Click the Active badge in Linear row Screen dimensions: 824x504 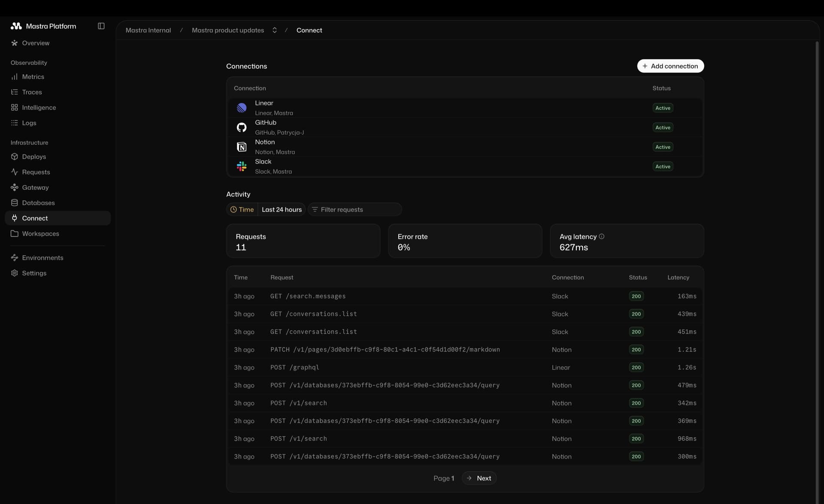(663, 108)
